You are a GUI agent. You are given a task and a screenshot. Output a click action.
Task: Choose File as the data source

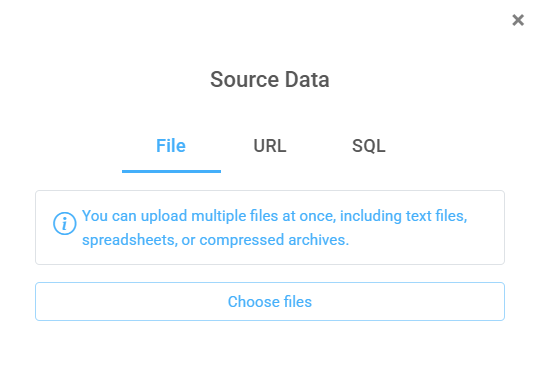tap(171, 146)
